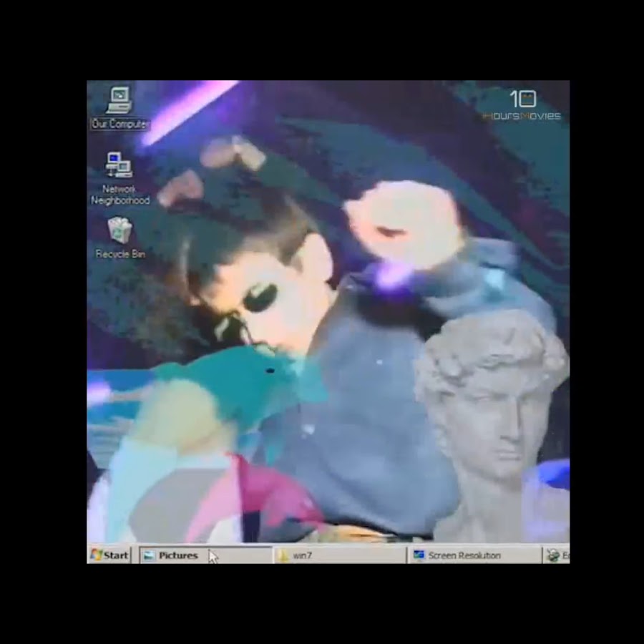
Task: Click the "Our Computer" label text
Action: tap(119, 124)
